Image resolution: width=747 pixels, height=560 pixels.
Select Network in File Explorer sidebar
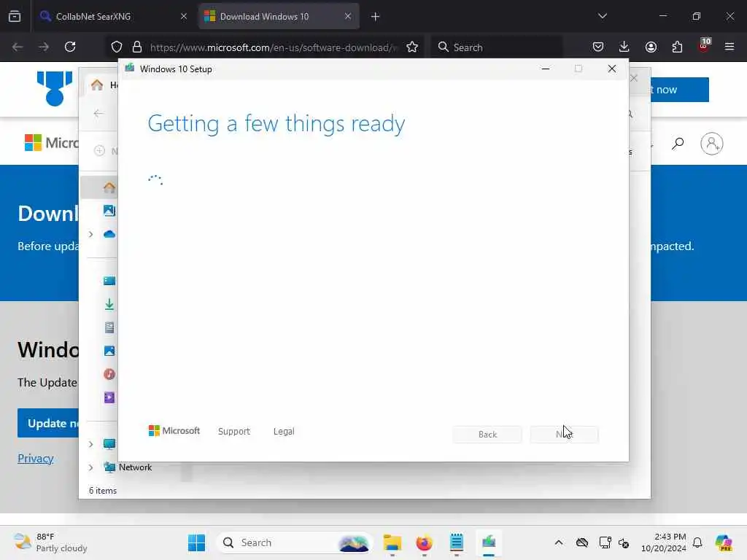128,467
